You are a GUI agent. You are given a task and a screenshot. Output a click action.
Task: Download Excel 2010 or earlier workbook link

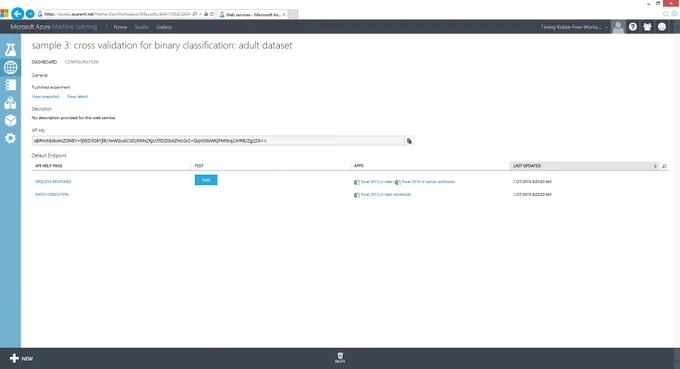[x=428, y=182]
